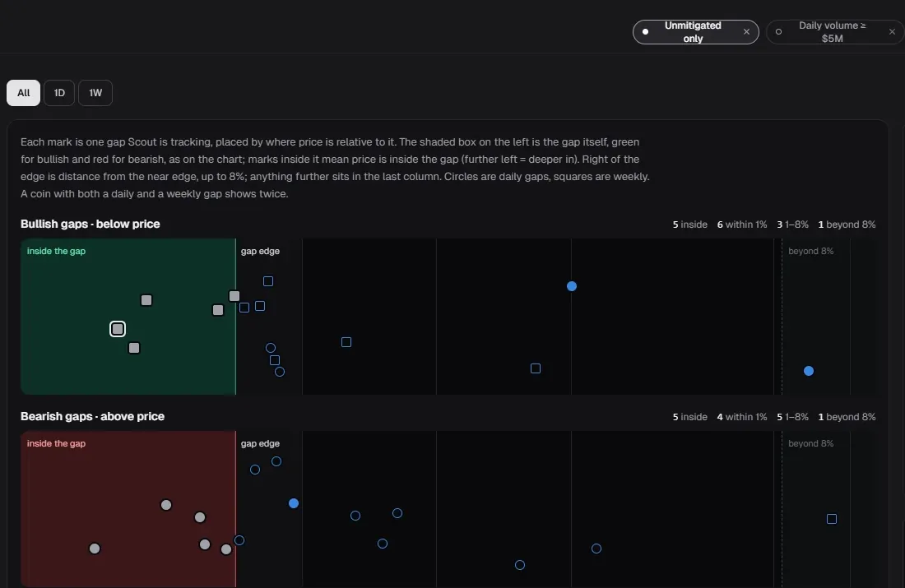905x588 pixels.
Task: Click '6 within 1%' in bullish summary
Action: [x=742, y=225]
